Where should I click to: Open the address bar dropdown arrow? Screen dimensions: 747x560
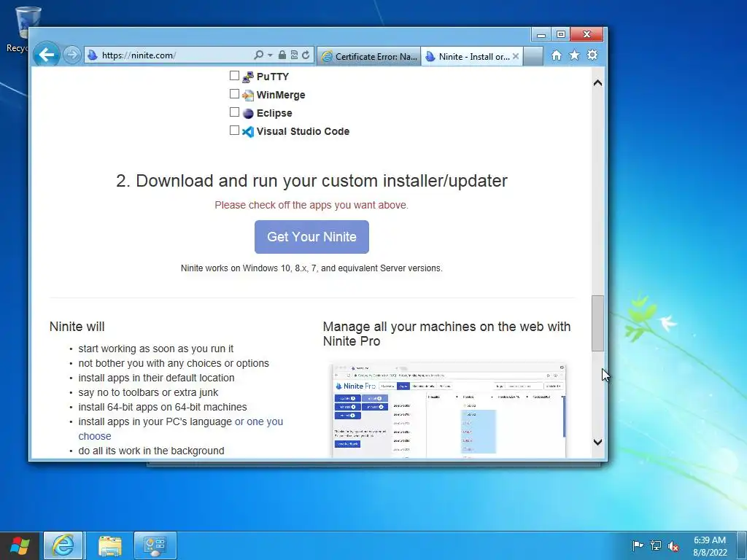(x=270, y=55)
